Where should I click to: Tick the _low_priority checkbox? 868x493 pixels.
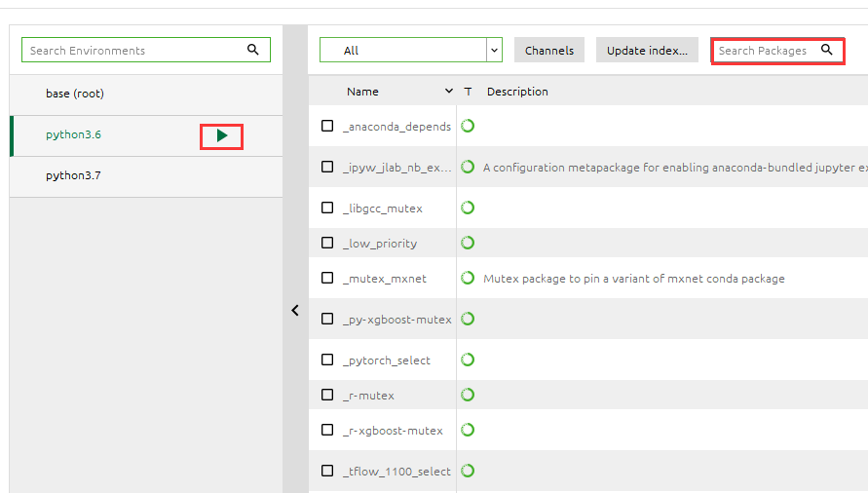point(327,243)
